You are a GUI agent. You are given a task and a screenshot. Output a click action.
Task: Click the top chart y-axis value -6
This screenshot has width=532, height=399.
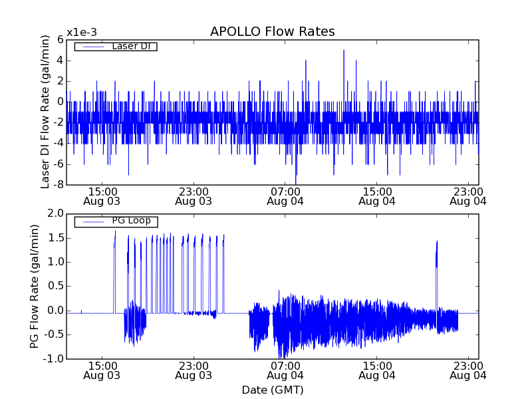click(59, 164)
